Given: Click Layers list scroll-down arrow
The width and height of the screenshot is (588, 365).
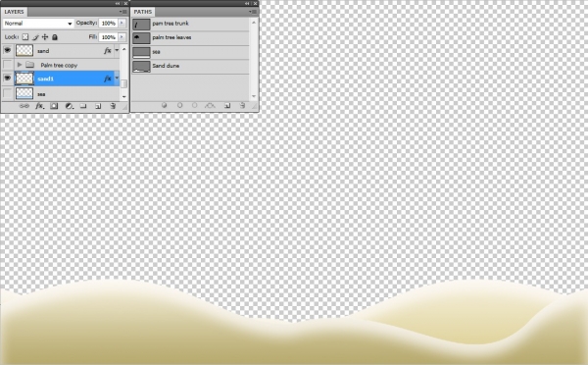Looking at the screenshot, I should tap(124, 96).
